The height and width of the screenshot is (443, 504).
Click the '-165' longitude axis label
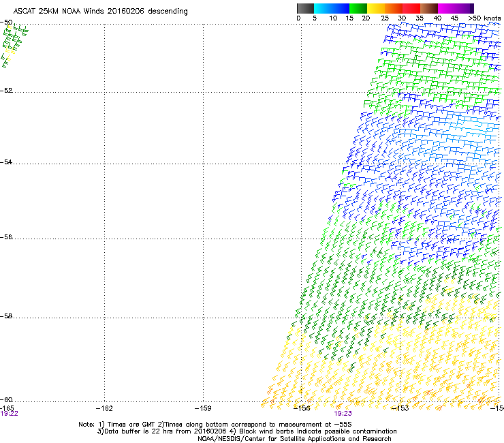click(x=7, y=408)
